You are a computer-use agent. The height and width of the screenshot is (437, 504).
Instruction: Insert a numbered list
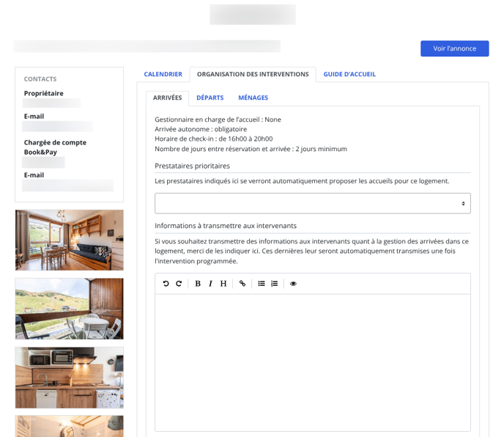click(275, 284)
